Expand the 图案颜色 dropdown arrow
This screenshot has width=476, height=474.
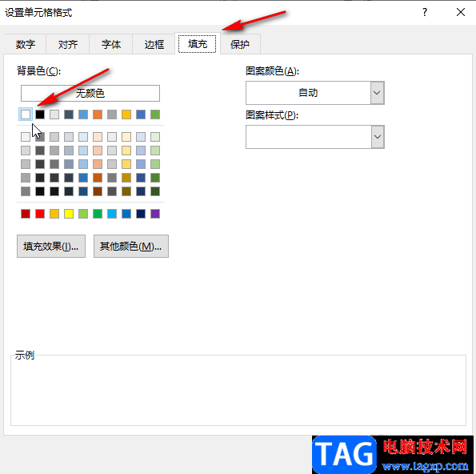click(x=377, y=93)
